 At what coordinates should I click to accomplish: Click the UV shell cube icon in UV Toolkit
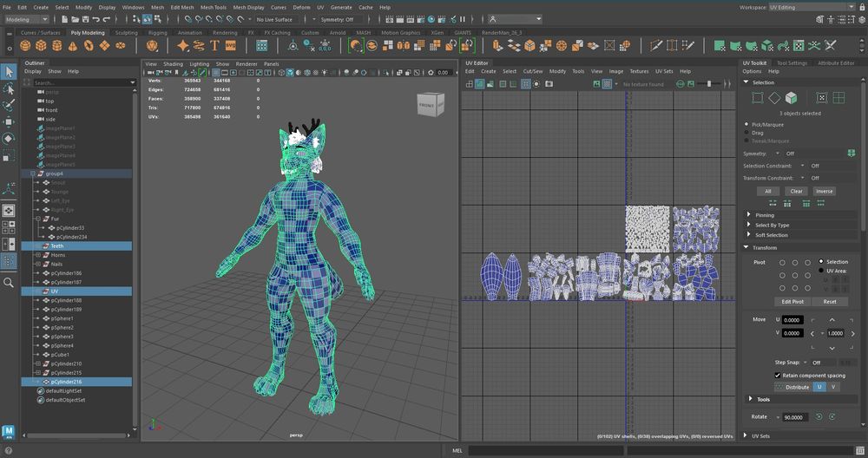[792, 98]
